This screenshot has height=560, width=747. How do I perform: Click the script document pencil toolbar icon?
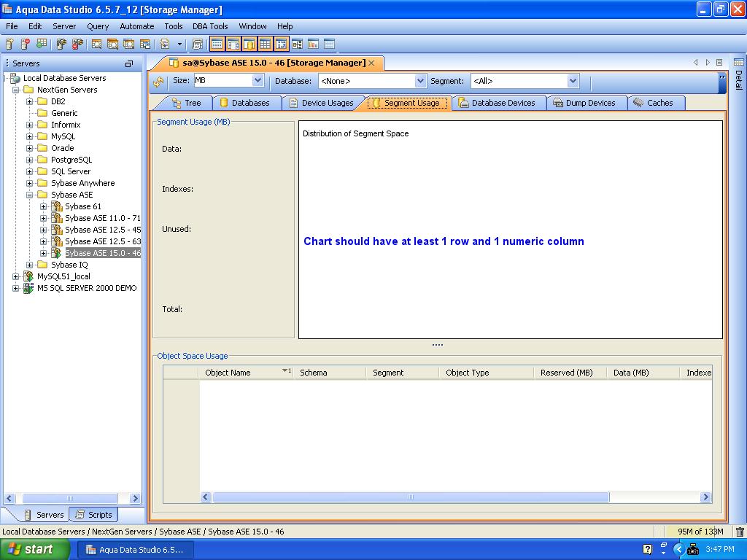tap(165, 44)
